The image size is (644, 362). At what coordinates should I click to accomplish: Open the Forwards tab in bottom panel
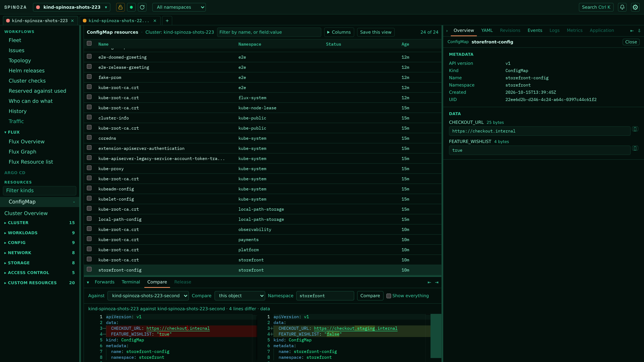coord(105,282)
